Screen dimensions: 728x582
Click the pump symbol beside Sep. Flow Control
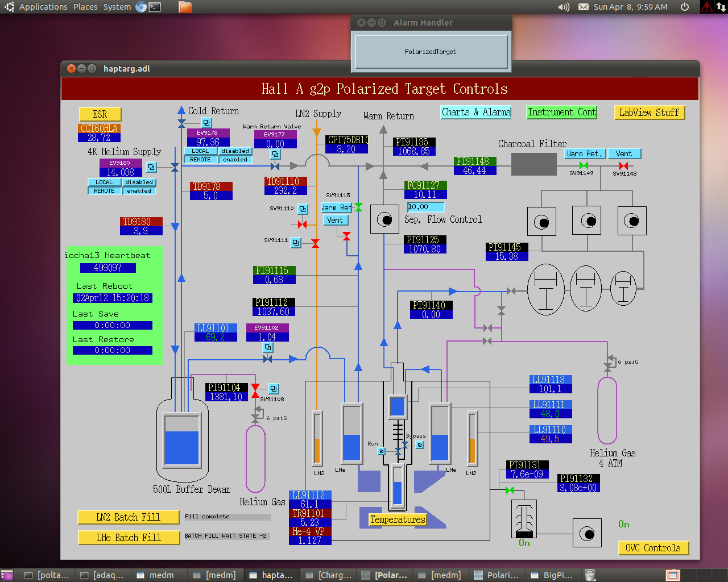(384, 219)
